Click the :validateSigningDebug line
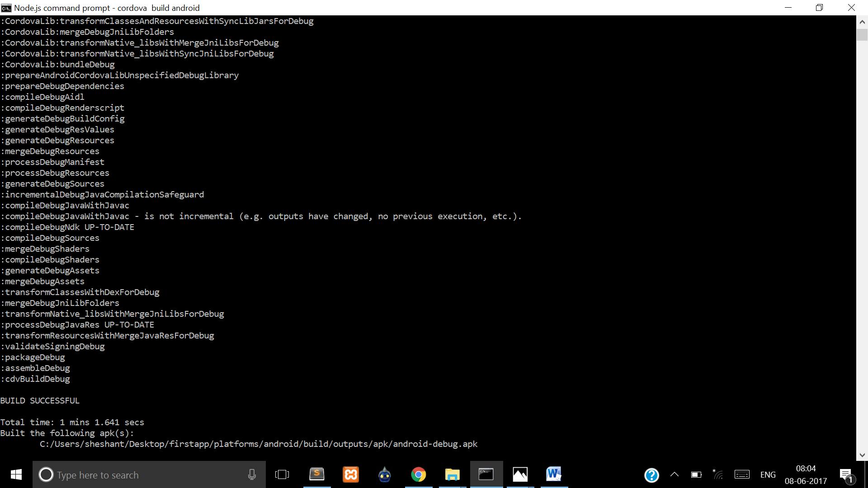Viewport: 868px width, 488px height. click(x=52, y=347)
